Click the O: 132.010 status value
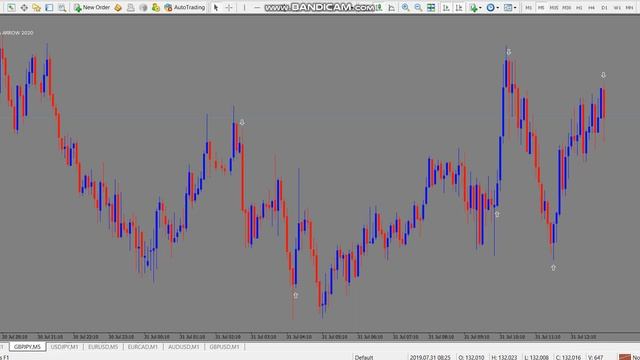The image size is (640, 360). click(x=471, y=357)
